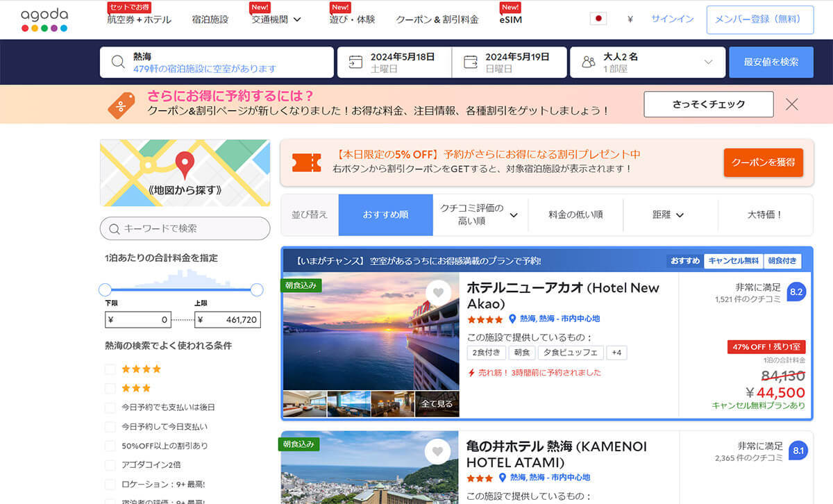Click メンバー登録（無料） button

(x=760, y=19)
